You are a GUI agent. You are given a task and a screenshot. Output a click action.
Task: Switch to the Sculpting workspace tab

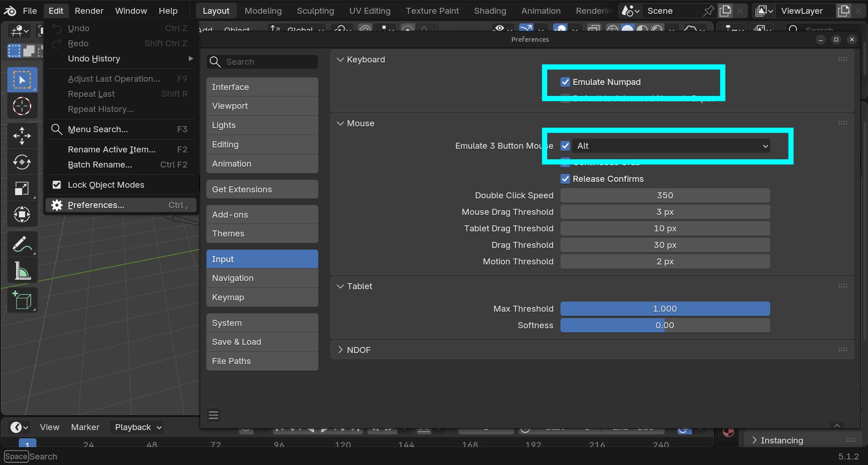315,11
